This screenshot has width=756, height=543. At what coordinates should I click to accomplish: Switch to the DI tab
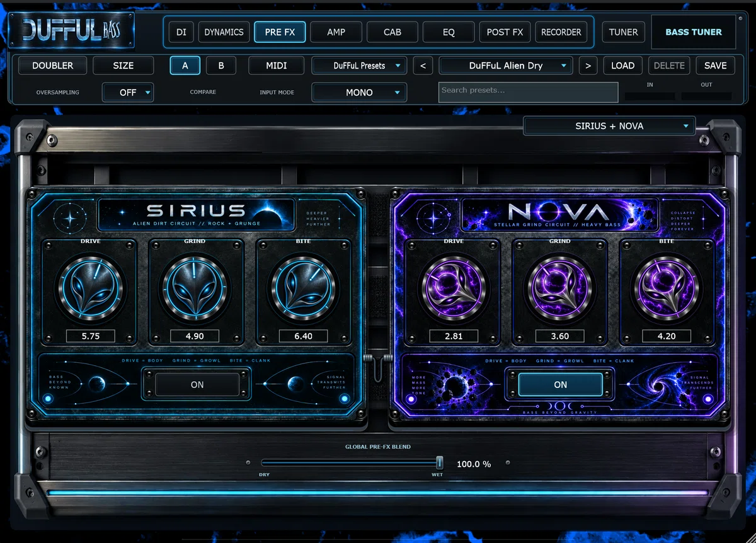click(181, 31)
